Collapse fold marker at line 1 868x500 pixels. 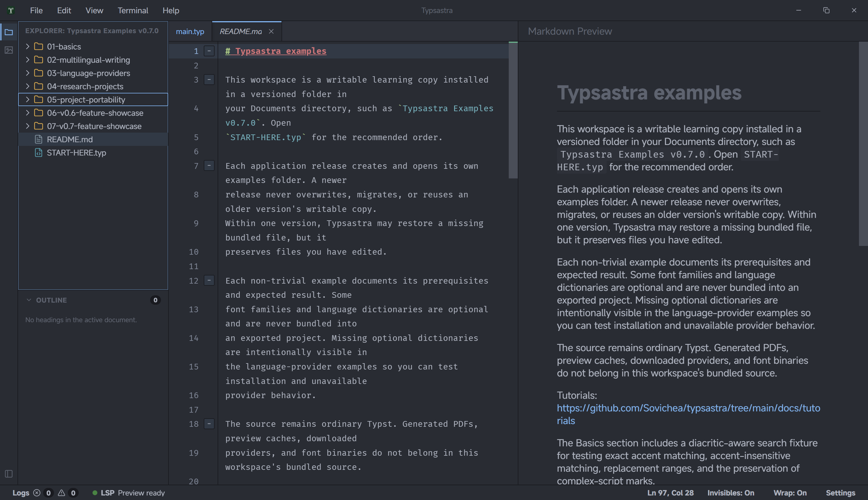click(x=209, y=51)
